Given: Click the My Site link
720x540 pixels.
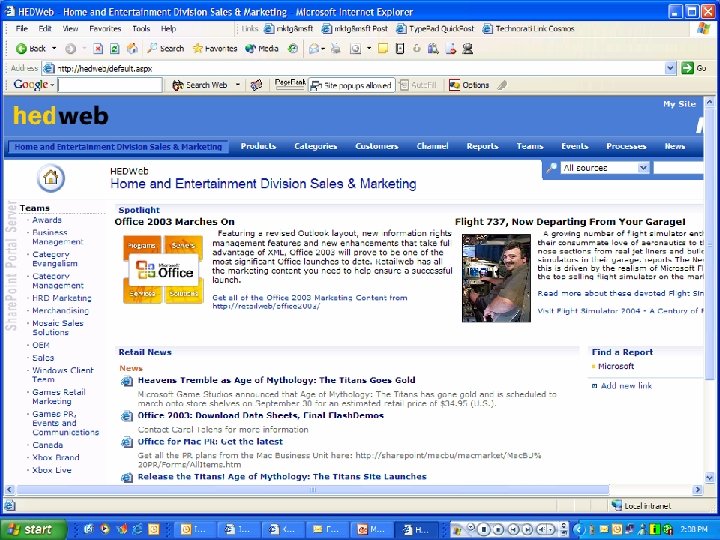Looking at the screenshot, I should click(x=679, y=104).
